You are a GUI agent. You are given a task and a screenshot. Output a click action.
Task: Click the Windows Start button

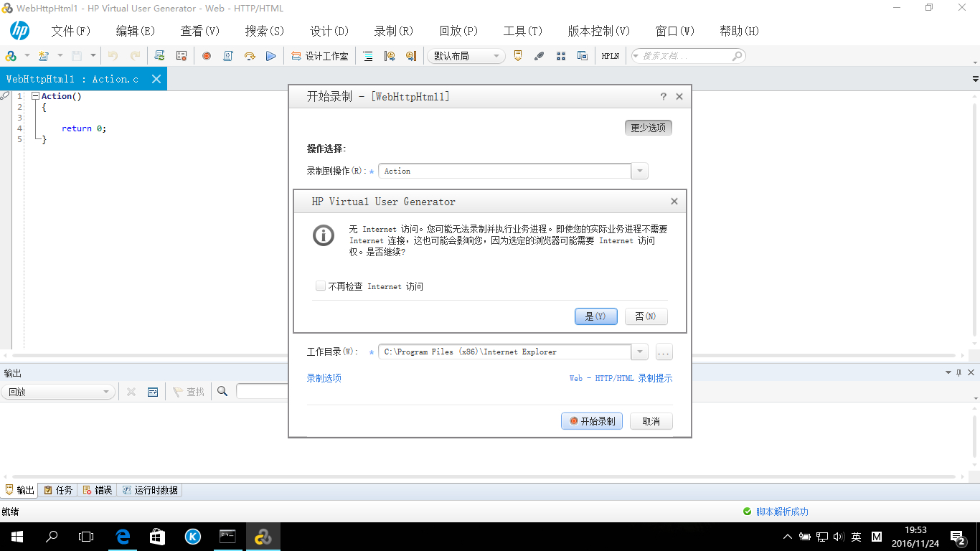[x=17, y=537]
